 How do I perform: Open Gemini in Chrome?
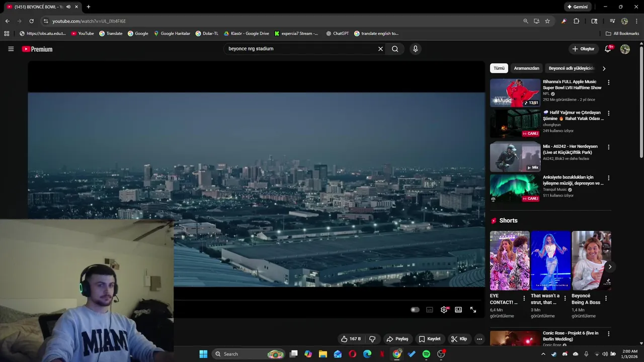tap(578, 7)
